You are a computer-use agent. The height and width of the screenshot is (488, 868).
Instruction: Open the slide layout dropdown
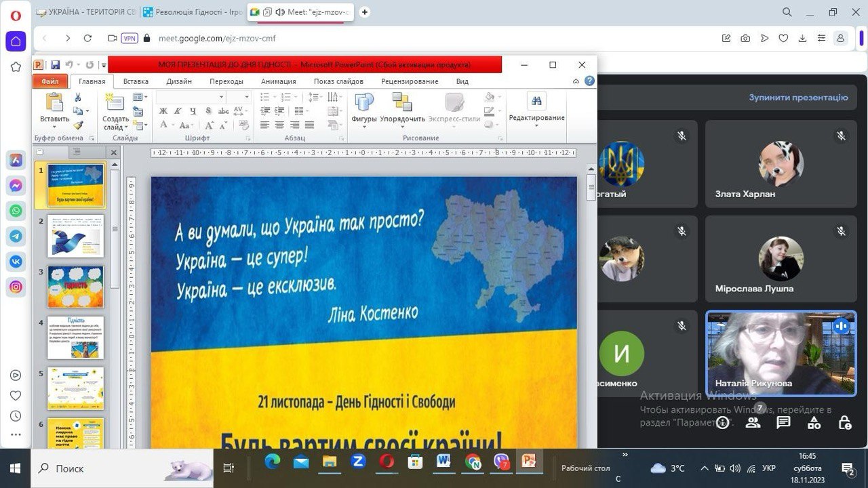tap(140, 98)
